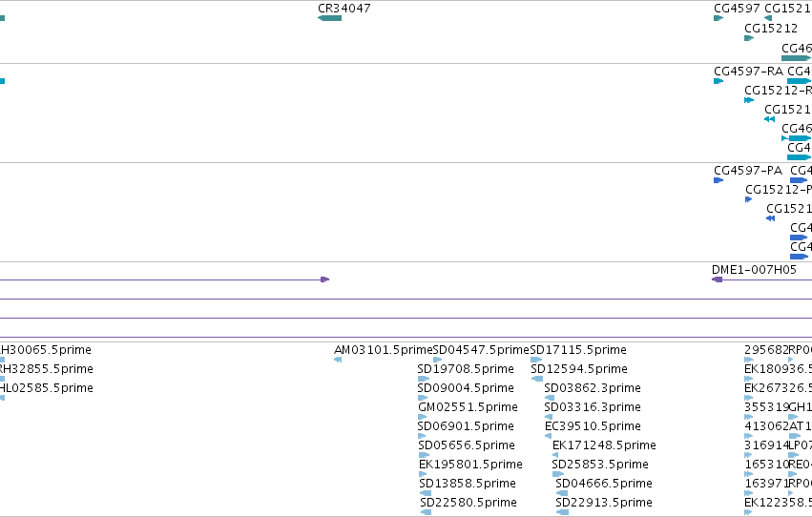Select the SD17115.5prime EST arrow glyph
812x517 pixels.
click(536, 360)
